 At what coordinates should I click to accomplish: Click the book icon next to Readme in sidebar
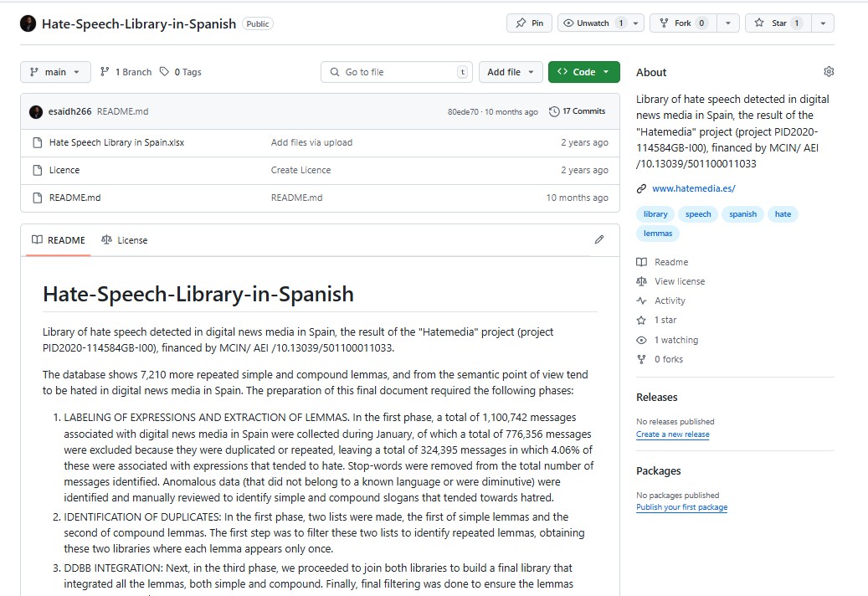click(642, 262)
